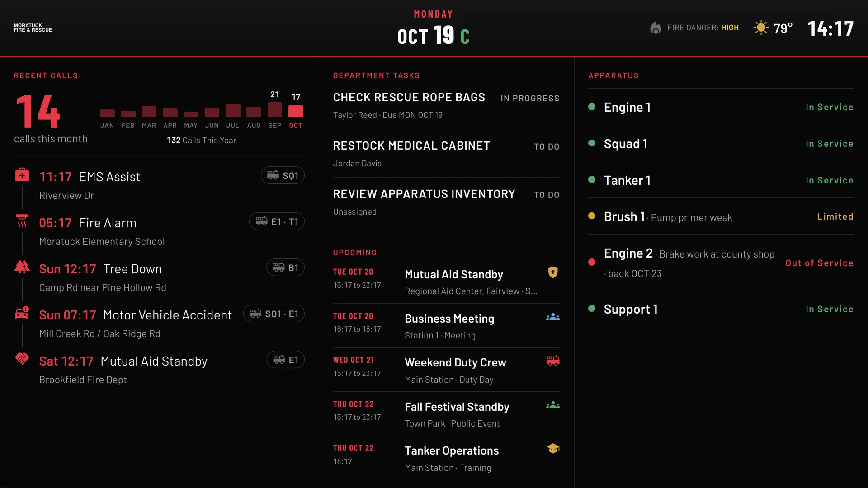Open the Review Apparatus Inventory task
This screenshot has width=868, height=488.
click(x=446, y=202)
